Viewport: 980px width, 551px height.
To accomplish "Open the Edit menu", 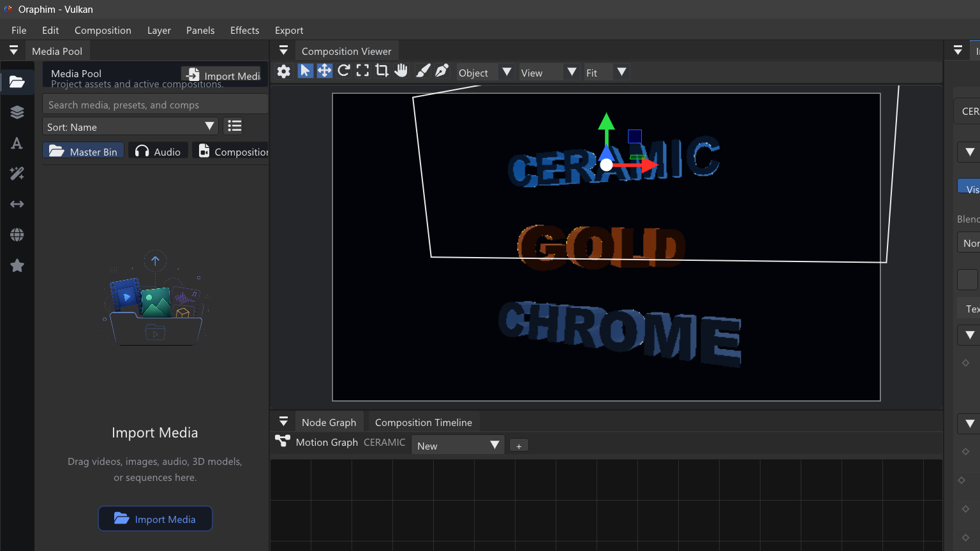I will [50, 30].
